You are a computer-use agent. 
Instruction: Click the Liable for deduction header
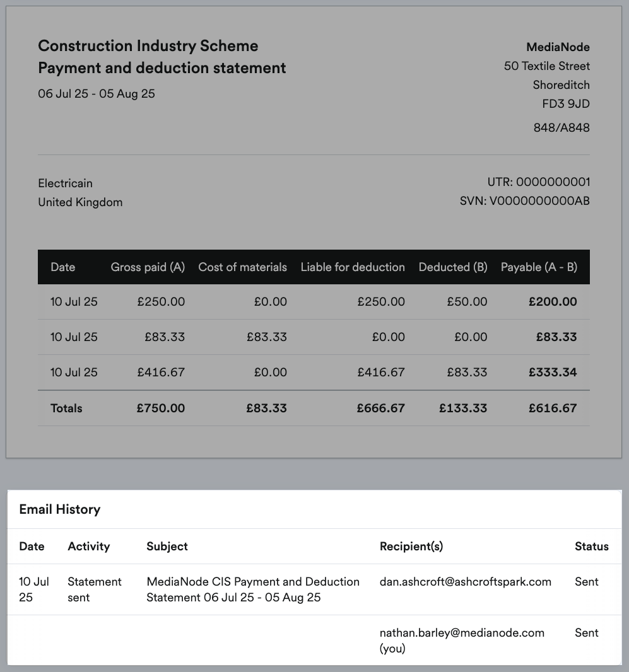pos(353,267)
